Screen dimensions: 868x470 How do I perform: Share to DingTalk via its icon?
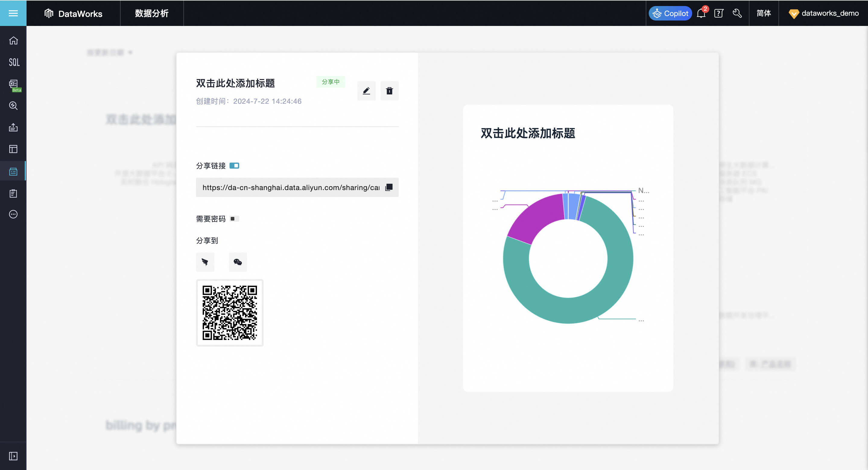coord(205,262)
